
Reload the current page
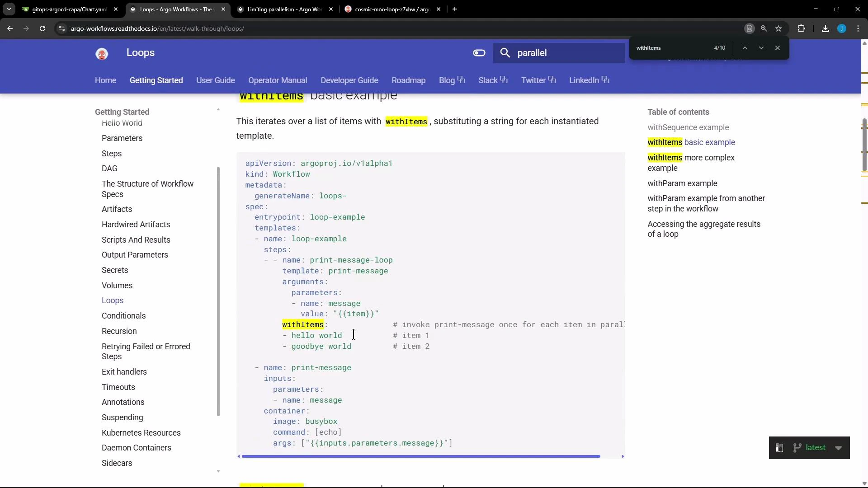[42, 28]
